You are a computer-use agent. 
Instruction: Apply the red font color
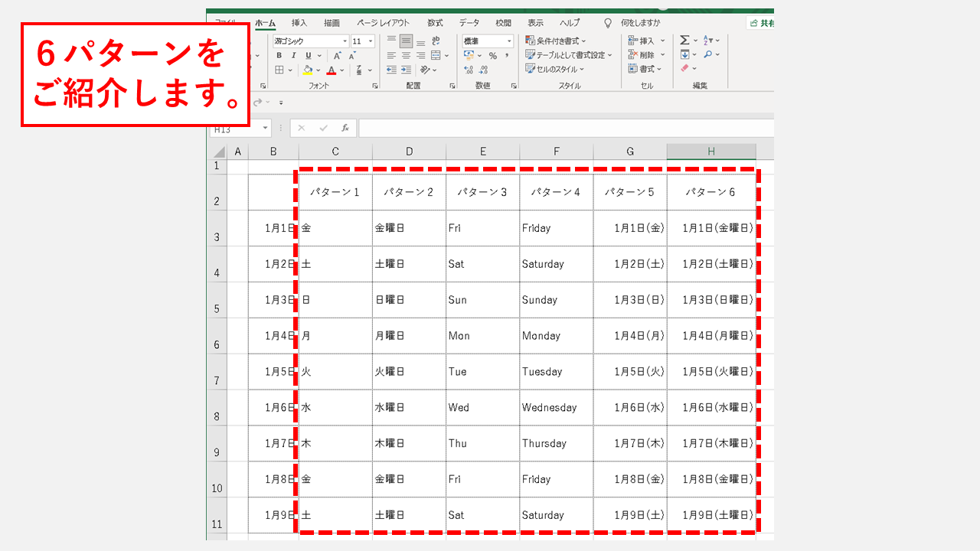point(331,70)
